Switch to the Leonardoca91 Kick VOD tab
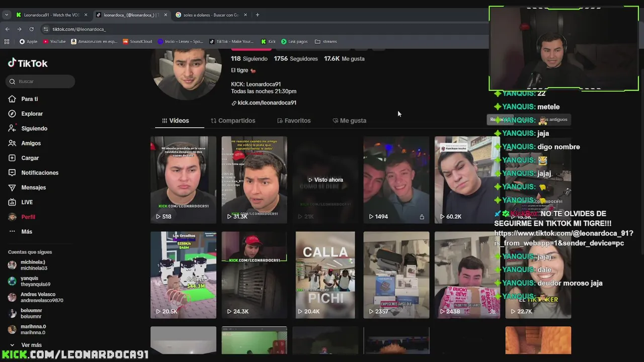Screen dimensions: 644x362 click(x=52, y=15)
